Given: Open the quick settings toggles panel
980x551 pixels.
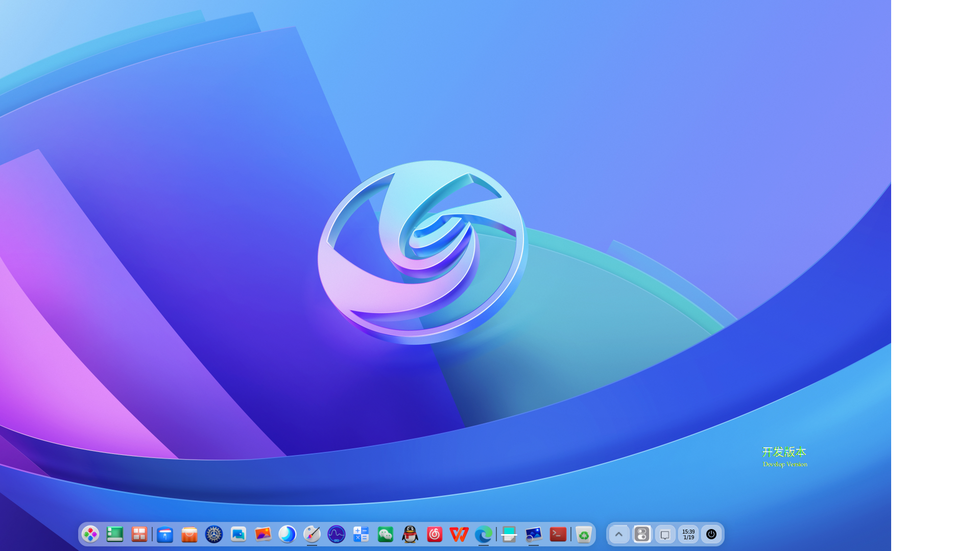Looking at the screenshot, I should 642,534.
